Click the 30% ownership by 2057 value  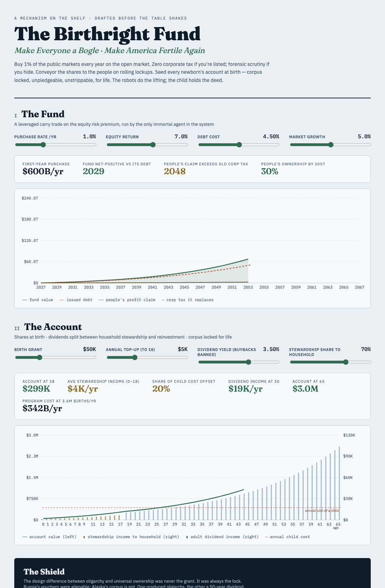point(269,171)
